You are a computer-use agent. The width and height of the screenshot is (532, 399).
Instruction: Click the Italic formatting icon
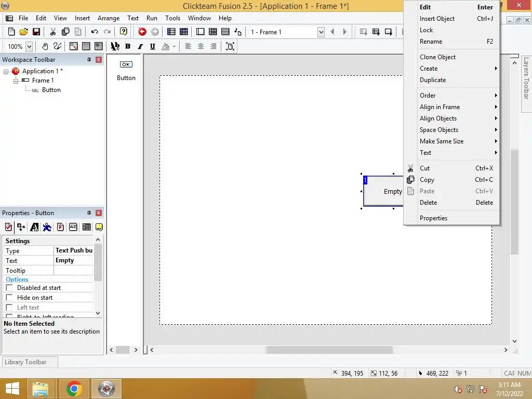pyautogui.click(x=140, y=46)
